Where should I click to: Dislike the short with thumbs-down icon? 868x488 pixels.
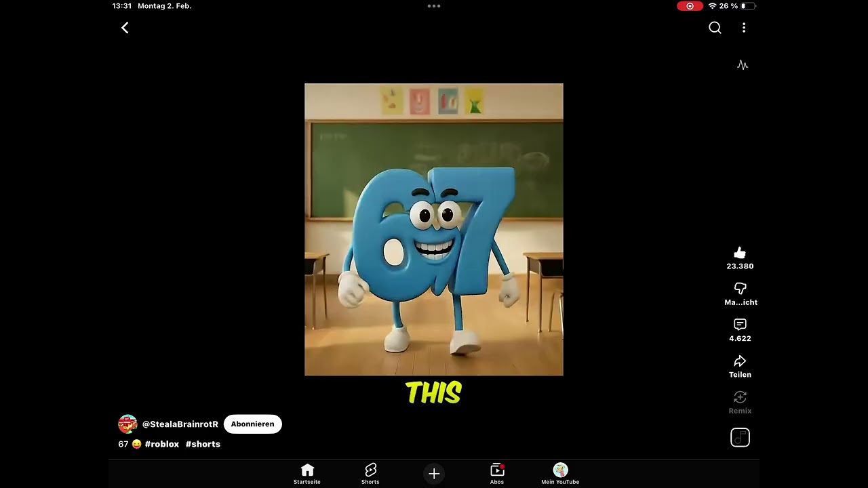pyautogui.click(x=740, y=289)
